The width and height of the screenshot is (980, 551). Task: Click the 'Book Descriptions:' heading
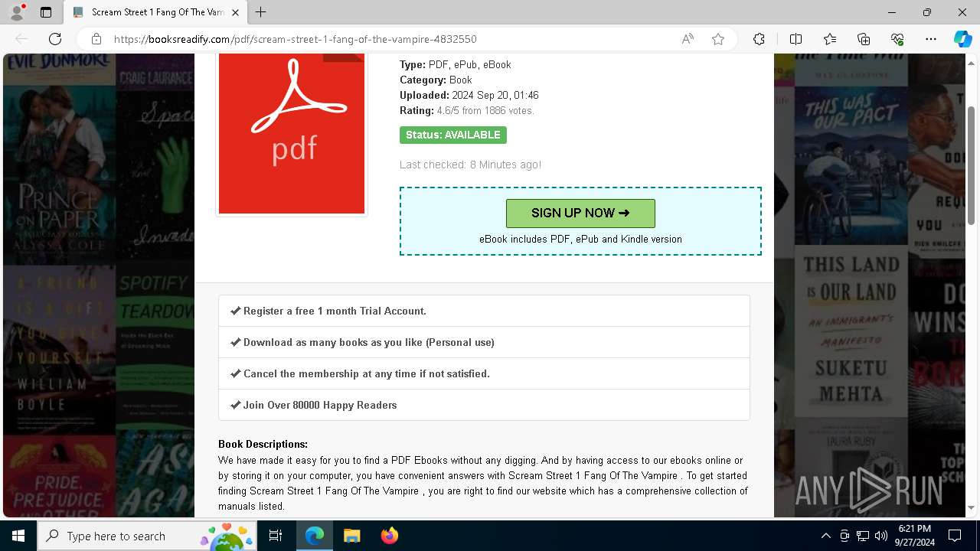[x=263, y=444]
